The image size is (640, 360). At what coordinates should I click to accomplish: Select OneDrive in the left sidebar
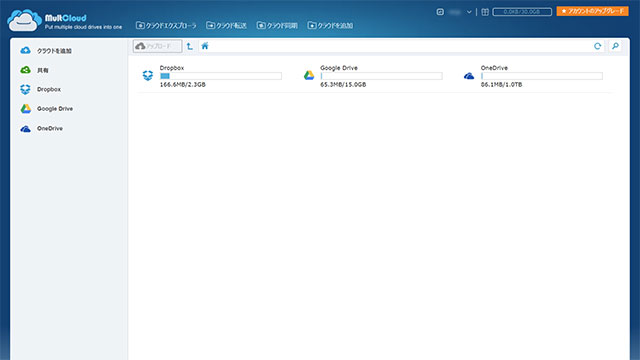click(x=41, y=129)
